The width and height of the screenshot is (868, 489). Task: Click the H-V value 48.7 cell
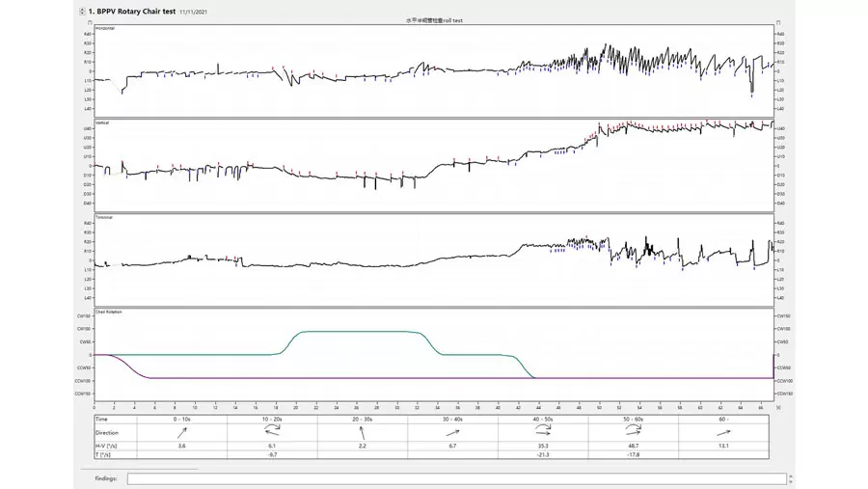(x=635, y=447)
